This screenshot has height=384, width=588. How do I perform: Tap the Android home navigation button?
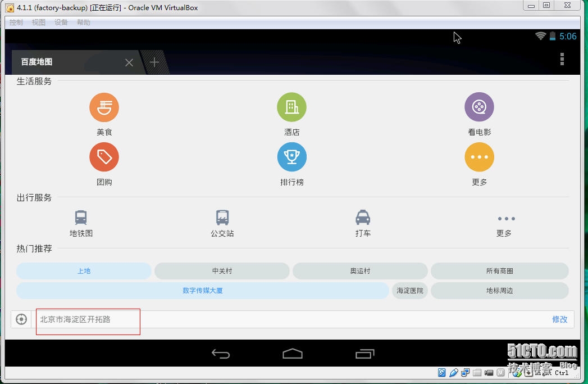tap(293, 354)
